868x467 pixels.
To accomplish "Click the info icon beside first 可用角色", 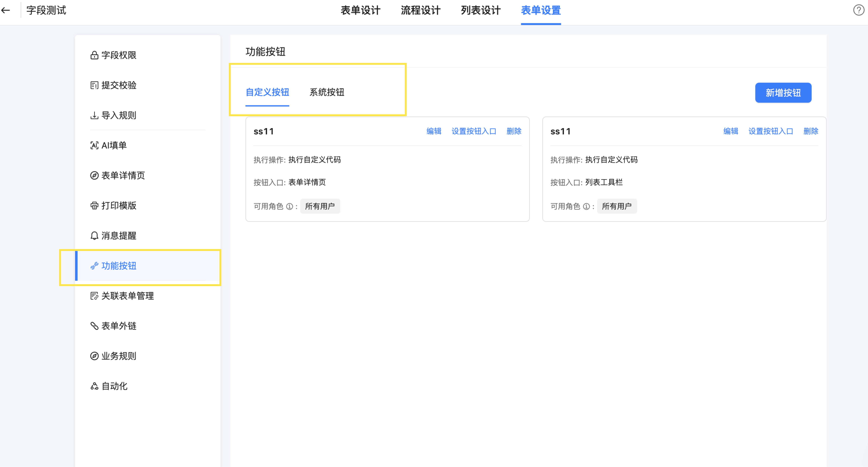I will click(x=289, y=206).
